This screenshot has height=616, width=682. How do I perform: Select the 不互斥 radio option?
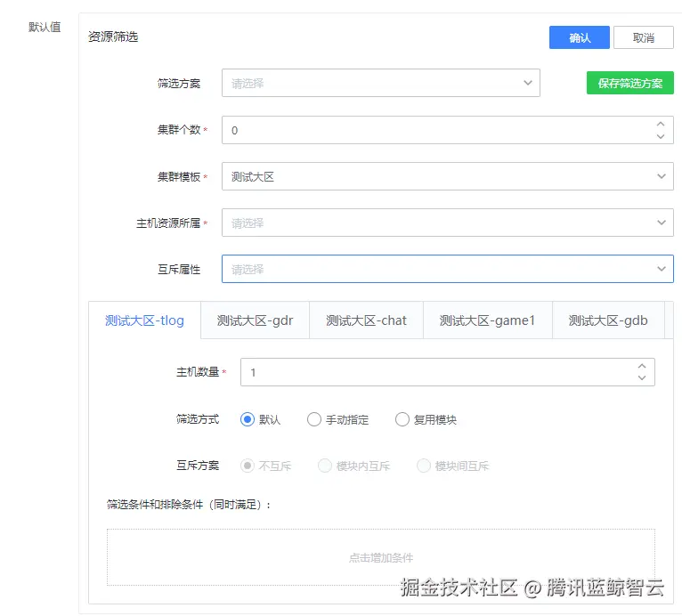(247, 466)
